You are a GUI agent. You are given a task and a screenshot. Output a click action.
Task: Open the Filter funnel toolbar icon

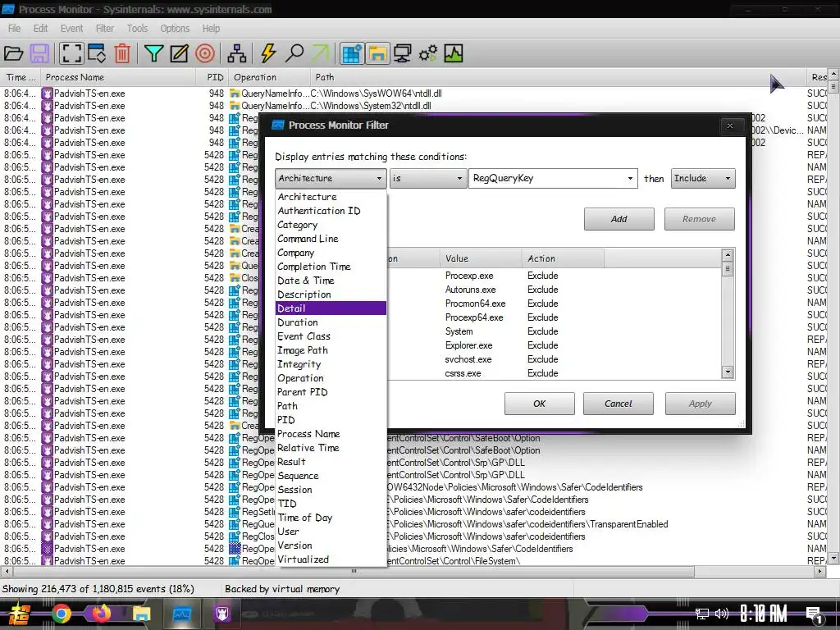coord(153,53)
